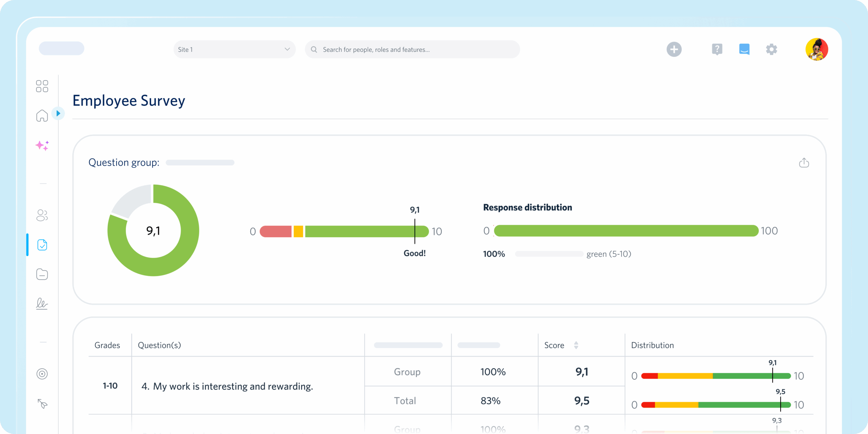Open the dashboard grid icon in sidebar
Screen dimensions: 868x434
42,86
